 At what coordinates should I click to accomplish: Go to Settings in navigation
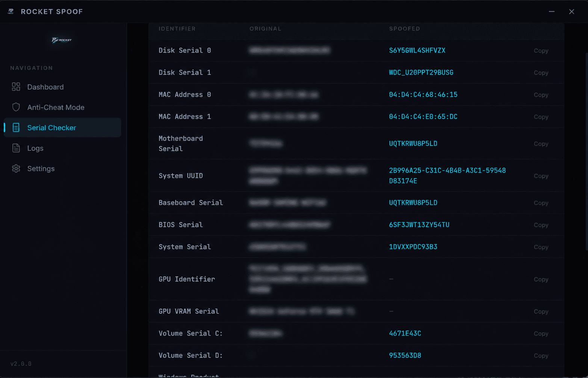(x=62, y=169)
